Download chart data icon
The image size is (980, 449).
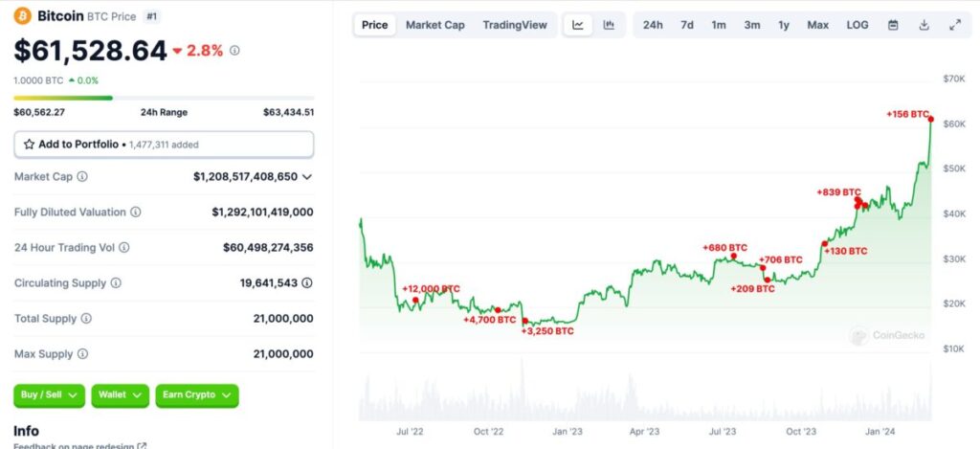tap(924, 25)
